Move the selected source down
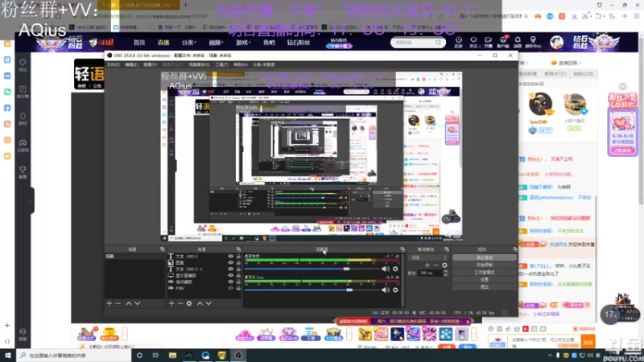The height and width of the screenshot is (362, 644). coord(208,303)
